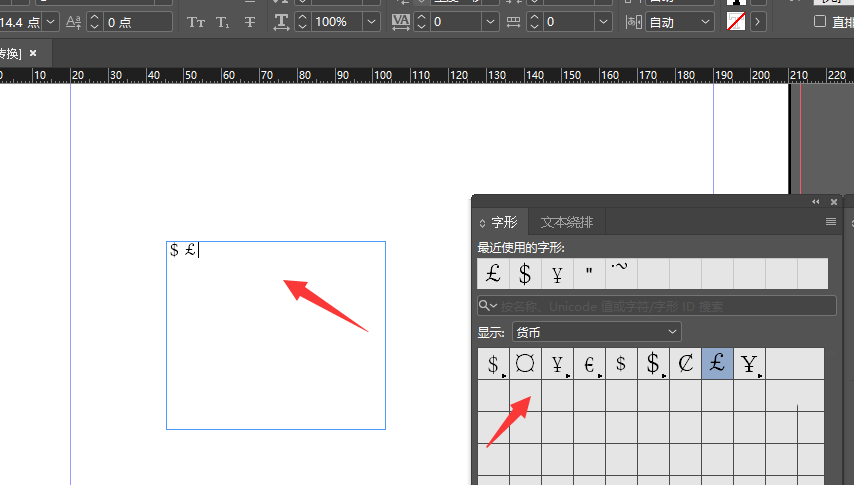Viewport: 854px width, 485px height.
Task: Select the euro glyph in the grid
Action: pyautogui.click(x=589, y=364)
